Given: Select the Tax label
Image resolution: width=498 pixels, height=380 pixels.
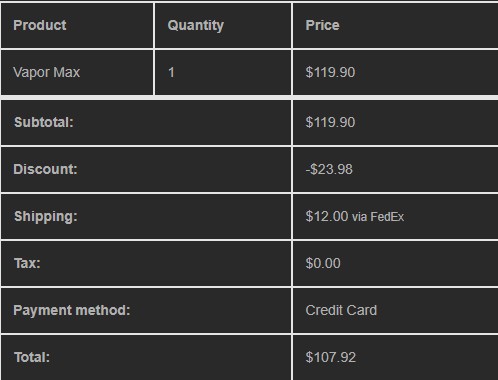Looking at the screenshot, I should (27, 263).
